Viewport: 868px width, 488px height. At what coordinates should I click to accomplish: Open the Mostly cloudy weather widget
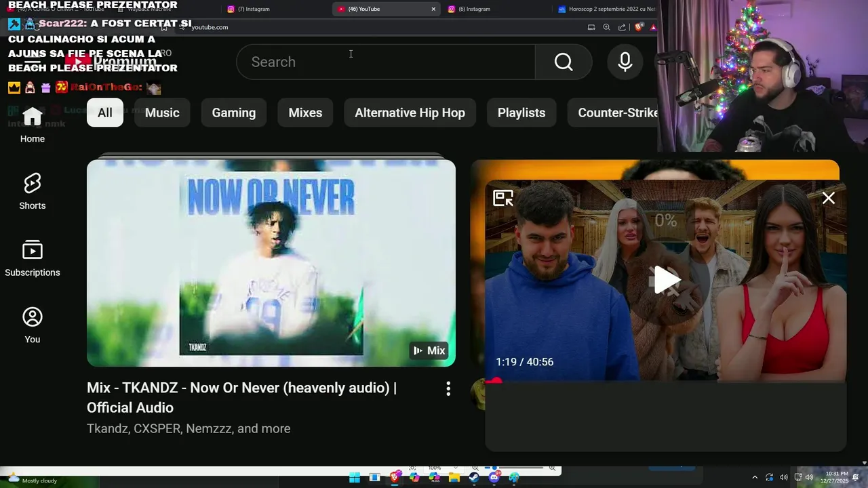33,479
